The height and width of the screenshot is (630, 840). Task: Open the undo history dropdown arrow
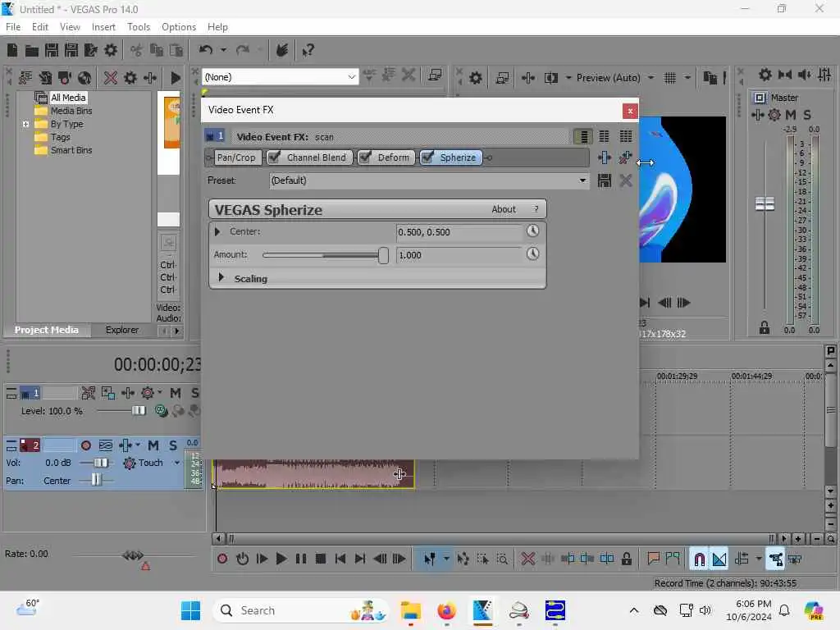223,50
